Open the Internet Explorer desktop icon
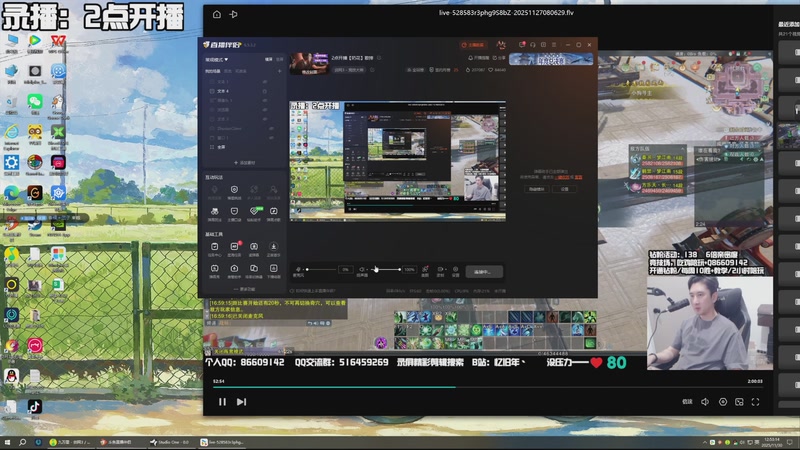The width and height of the screenshot is (800, 450). (11, 135)
